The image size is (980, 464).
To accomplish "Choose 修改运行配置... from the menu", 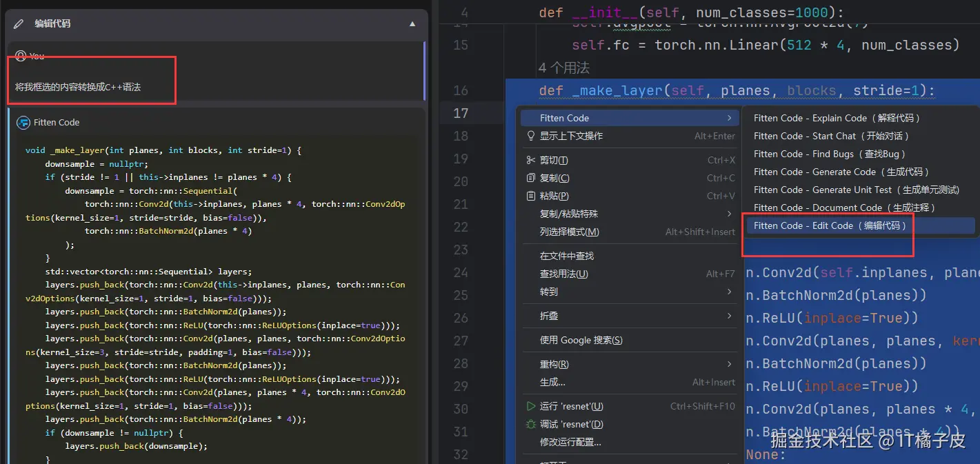I will click(x=630, y=442).
